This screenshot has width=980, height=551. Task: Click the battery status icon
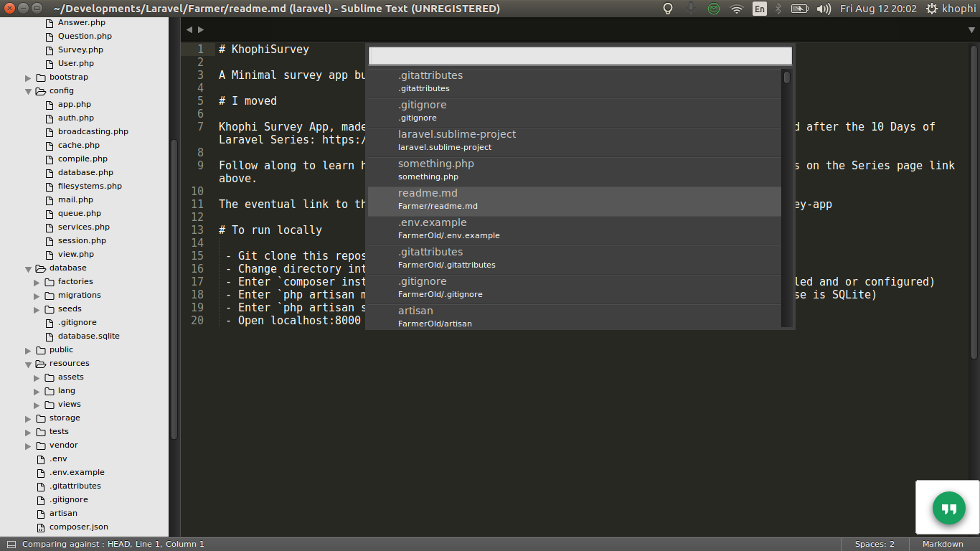pyautogui.click(x=799, y=9)
